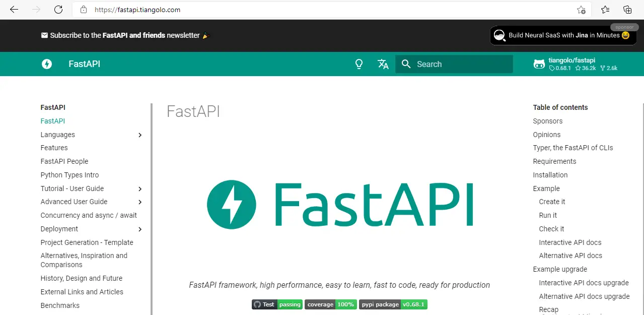644x315 pixels.
Task: Open External Links and Articles page
Action: 82,292
